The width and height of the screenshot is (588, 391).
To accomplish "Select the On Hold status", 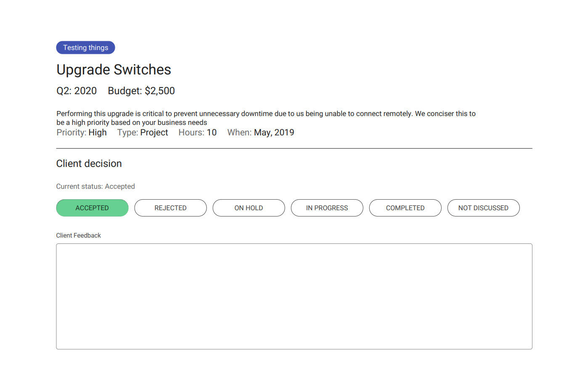I will click(249, 208).
